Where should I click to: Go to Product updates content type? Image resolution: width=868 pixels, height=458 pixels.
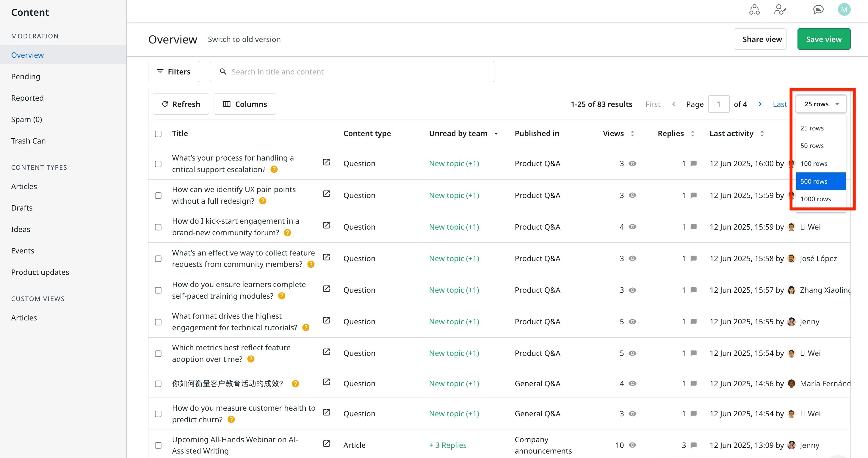(x=40, y=272)
